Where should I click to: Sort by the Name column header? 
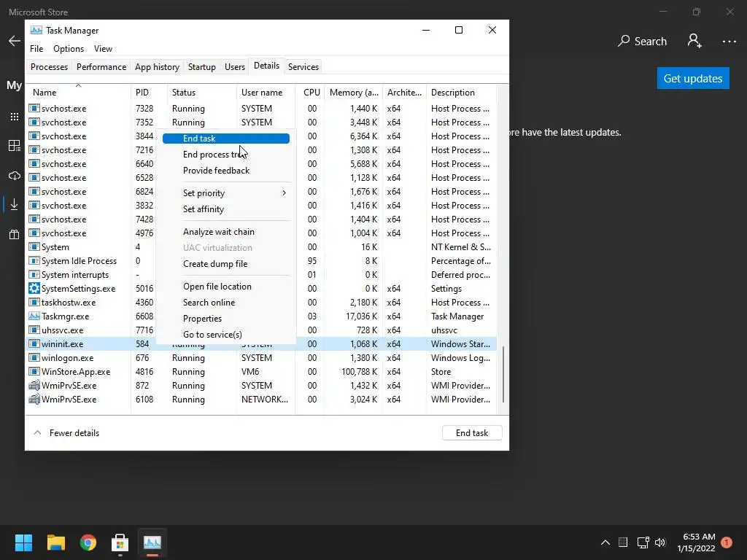point(79,93)
